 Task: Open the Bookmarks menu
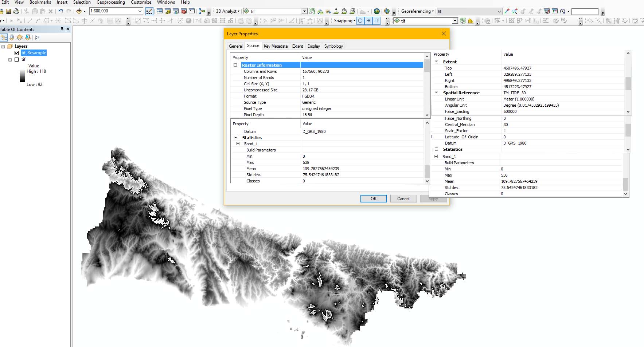pyautogui.click(x=40, y=2)
